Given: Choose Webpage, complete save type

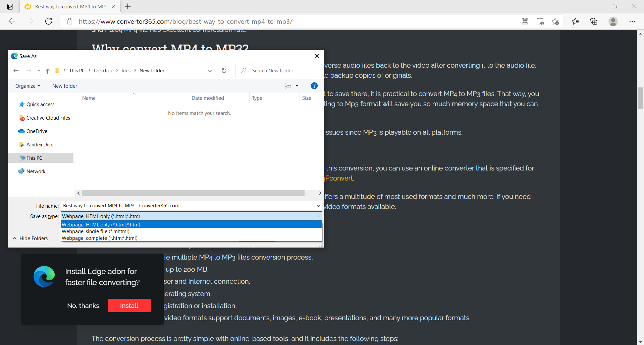Looking at the screenshot, I should click(x=100, y=238).
